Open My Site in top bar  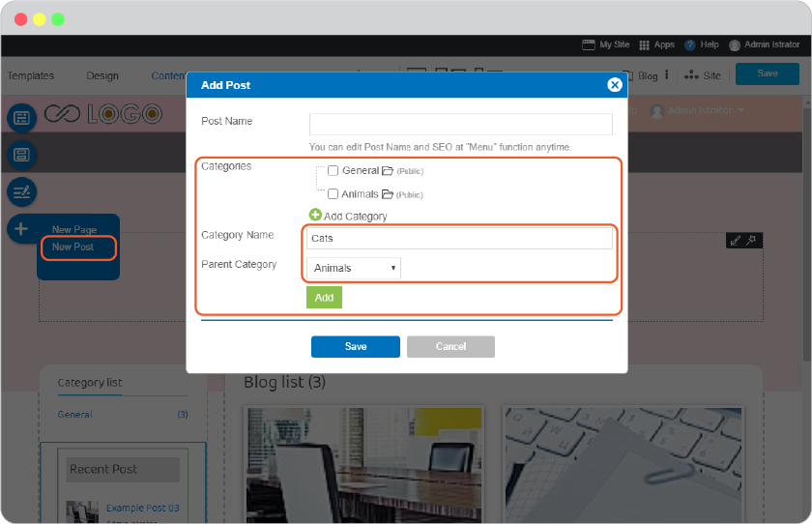pos(614,44)
